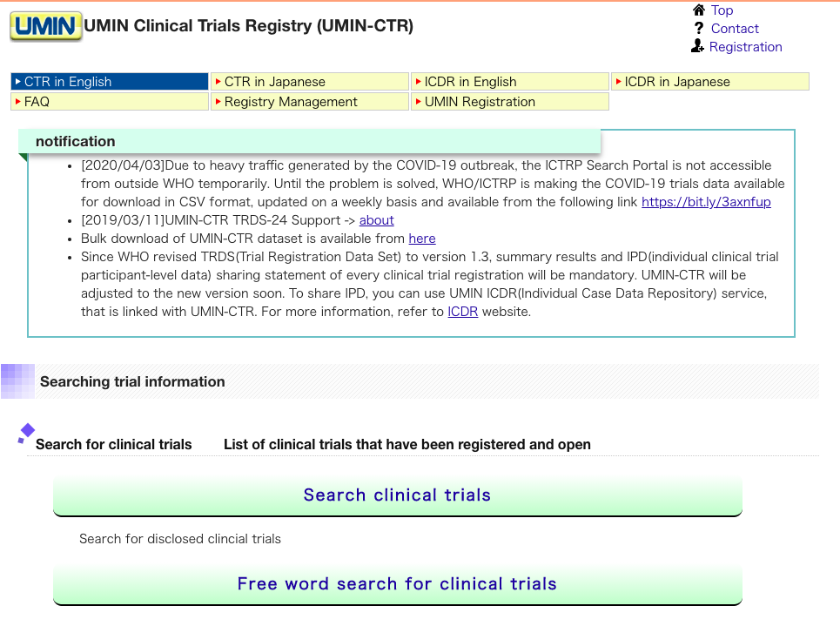Click 'Search for disclosed clincial trials' text

pyautogui.click(x=180, y=539)
